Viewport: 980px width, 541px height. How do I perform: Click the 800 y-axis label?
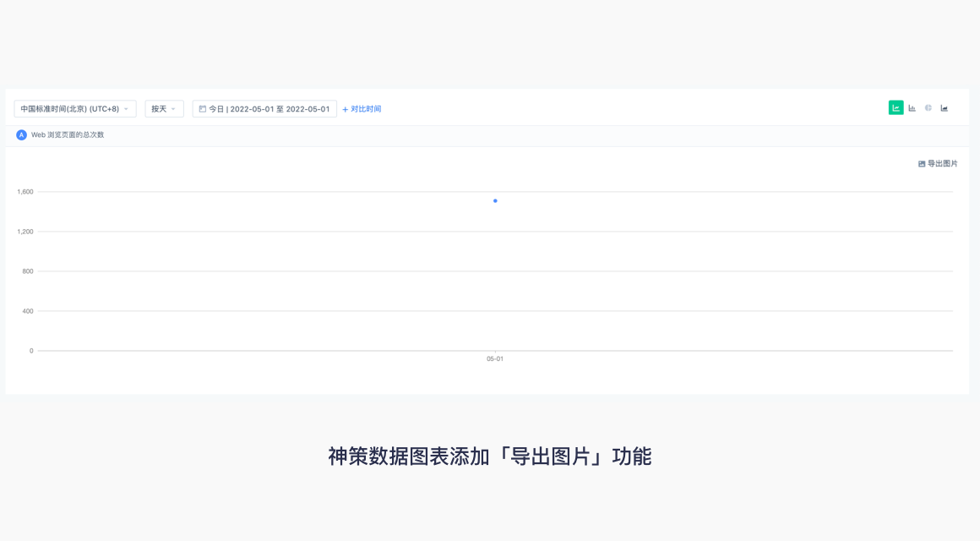click(x=28, y=271)
